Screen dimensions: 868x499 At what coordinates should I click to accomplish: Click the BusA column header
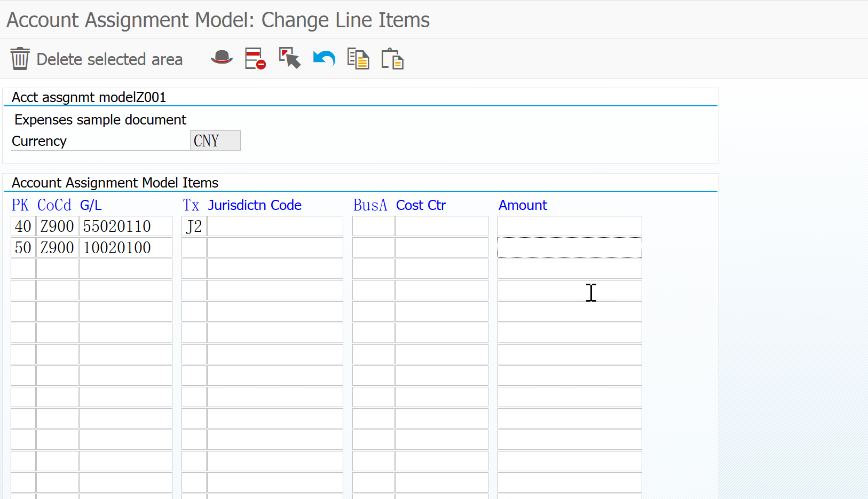click(370, 205)
